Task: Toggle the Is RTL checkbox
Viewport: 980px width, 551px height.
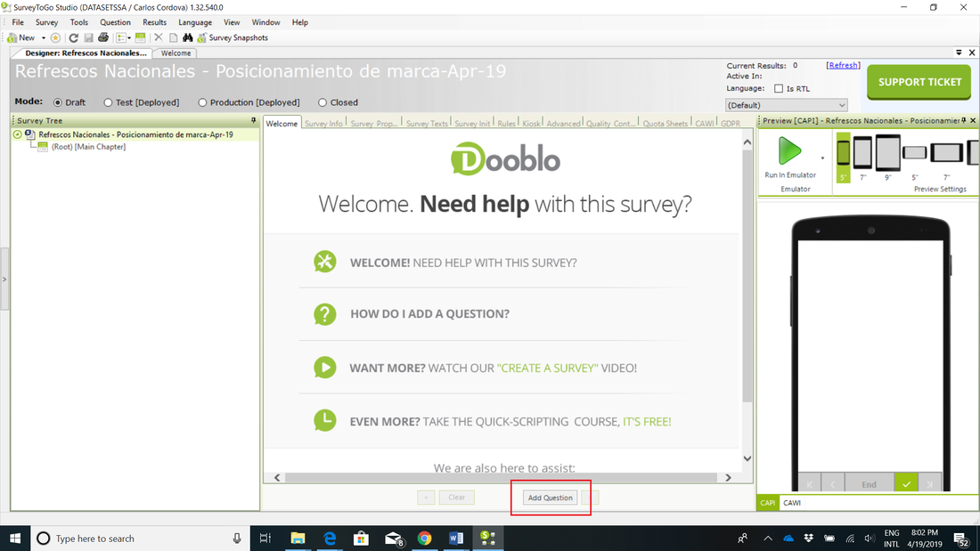Action: (779, 89)
